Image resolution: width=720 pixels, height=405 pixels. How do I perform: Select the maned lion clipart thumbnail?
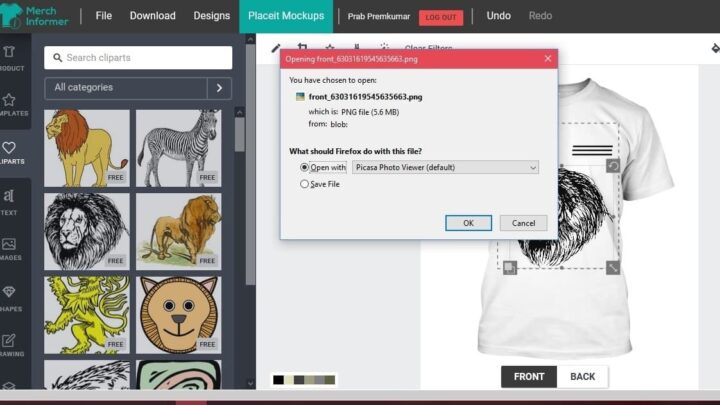click(x=87, y=148)
